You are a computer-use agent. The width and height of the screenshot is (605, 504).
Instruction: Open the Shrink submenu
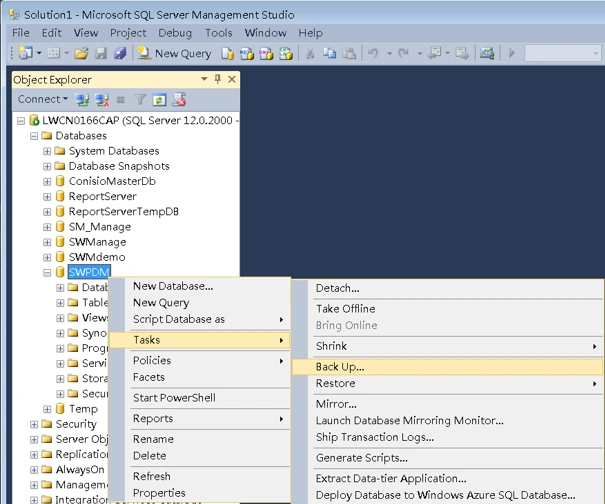(447, 346)
